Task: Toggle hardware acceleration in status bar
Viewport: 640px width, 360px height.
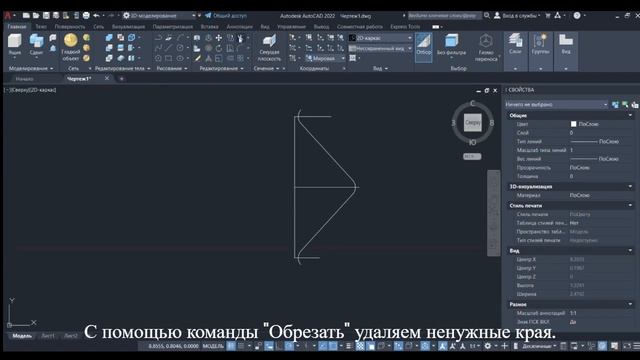Action: [602, 346]
